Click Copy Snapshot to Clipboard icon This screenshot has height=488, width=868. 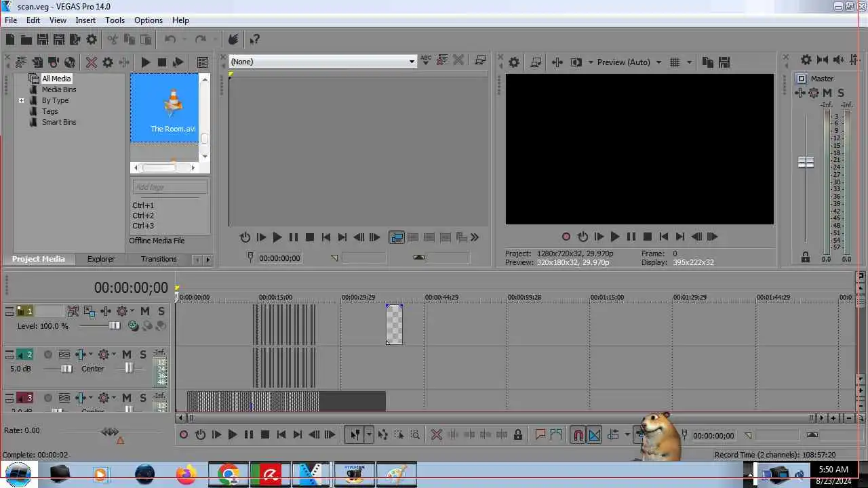coord(707,62)
